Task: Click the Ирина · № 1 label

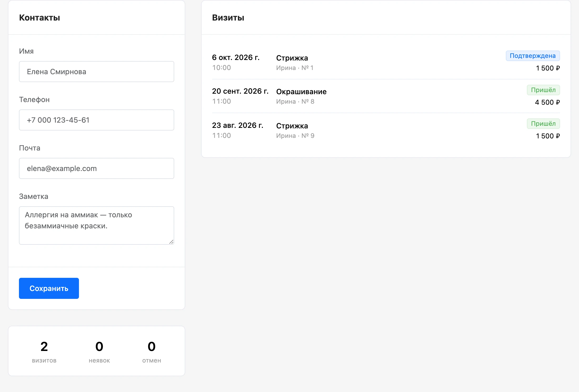Action: [295, 68]
